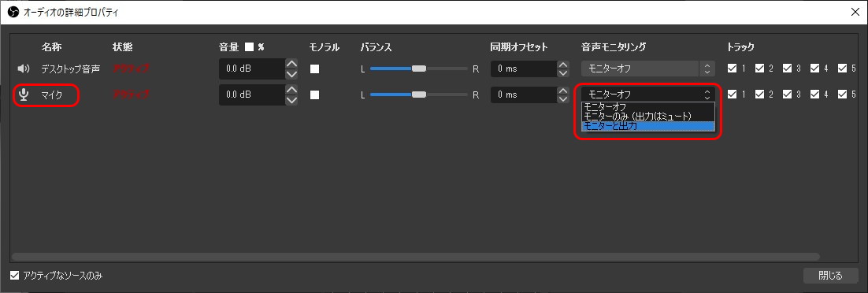Uncheck track 3 for desktop audio
This screenshot has height=293, width=868.
787,69
